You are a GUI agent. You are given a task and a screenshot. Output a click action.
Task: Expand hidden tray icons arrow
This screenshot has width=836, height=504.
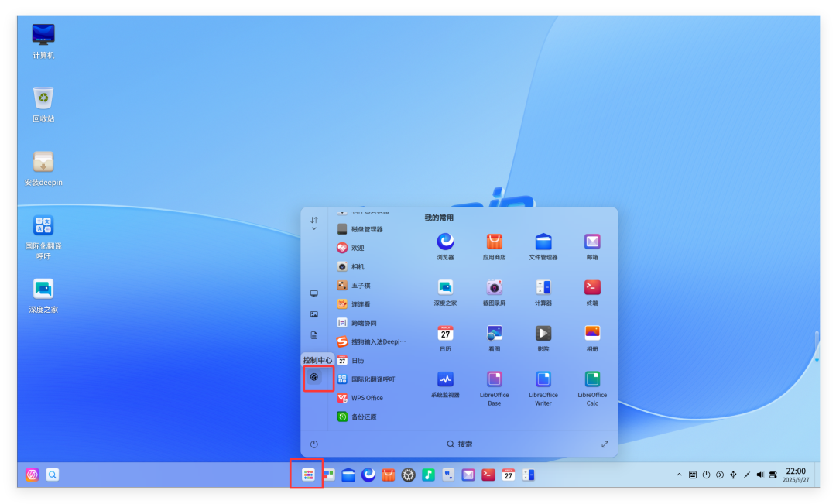coord(679,475)
